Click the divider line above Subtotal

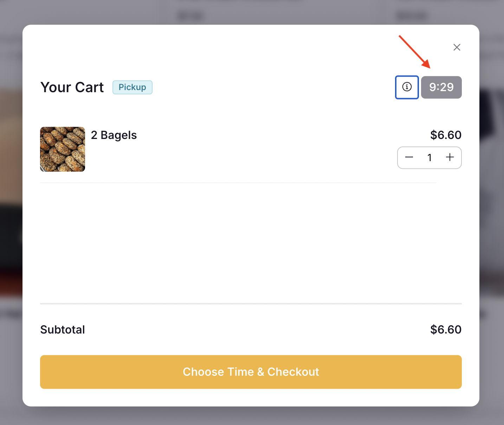pos(251,303)
